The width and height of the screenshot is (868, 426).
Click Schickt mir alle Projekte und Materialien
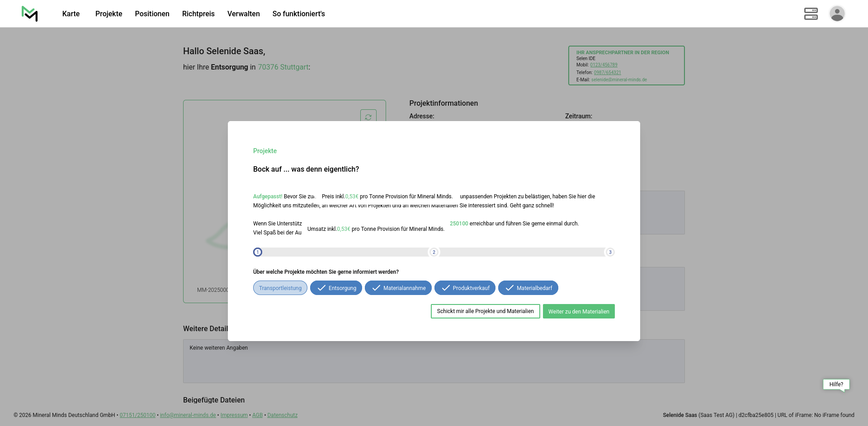(x=485, y=311)
